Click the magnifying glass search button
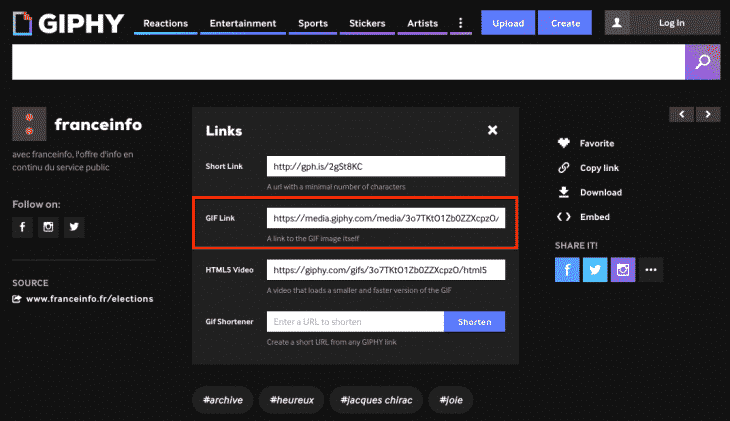This screenshot has width=730, height=421. [702, 62]
